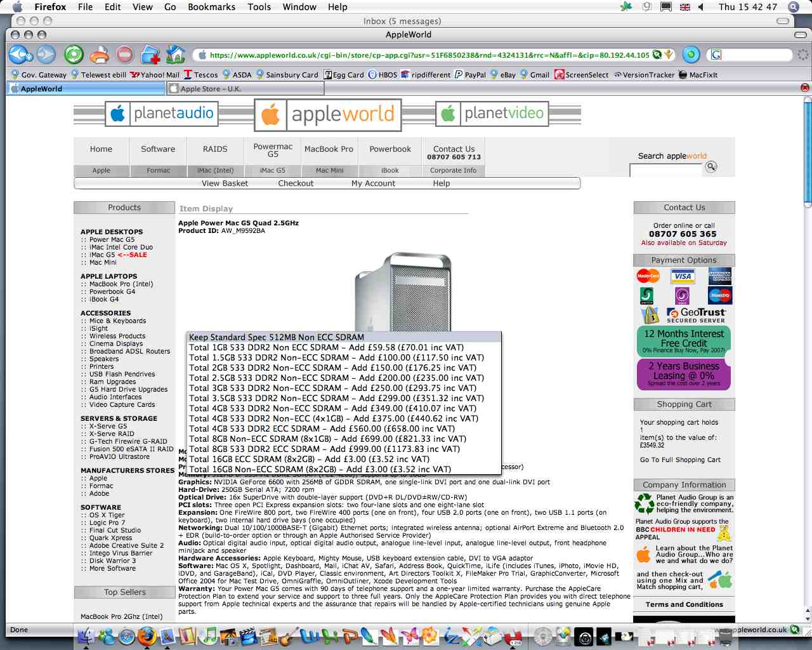Click the planetvideo logo banner

(x=492, y=114)
